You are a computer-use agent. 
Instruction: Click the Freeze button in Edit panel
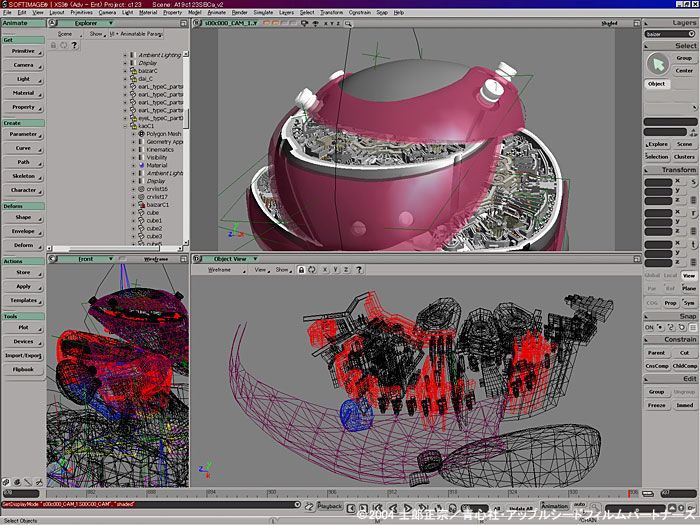pyautogui.click(x=656, y=405)
